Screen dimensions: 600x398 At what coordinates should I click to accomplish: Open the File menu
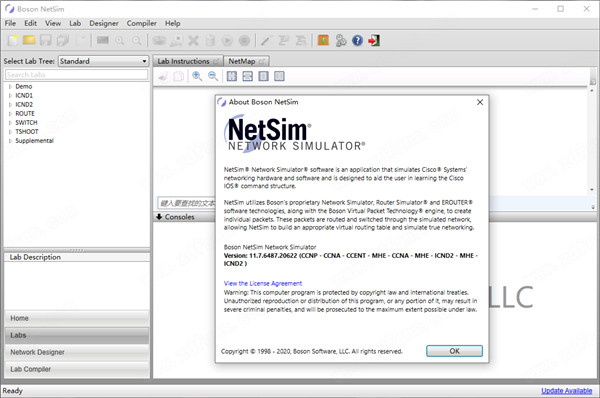point(10,23)
